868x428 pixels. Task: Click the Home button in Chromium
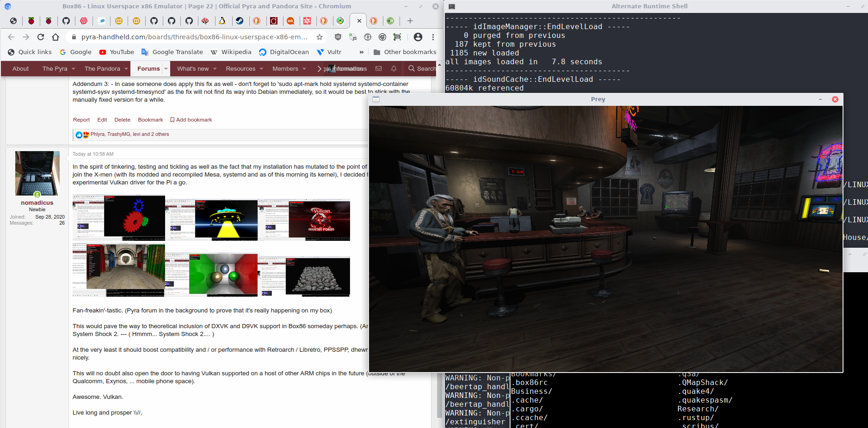pyautogui.click(x=55, y=37)
